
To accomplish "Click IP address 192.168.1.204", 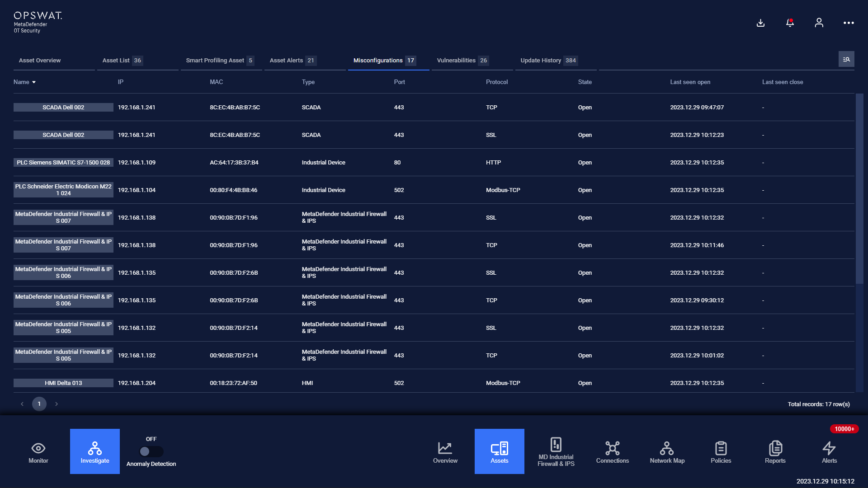I will [137, 383].
